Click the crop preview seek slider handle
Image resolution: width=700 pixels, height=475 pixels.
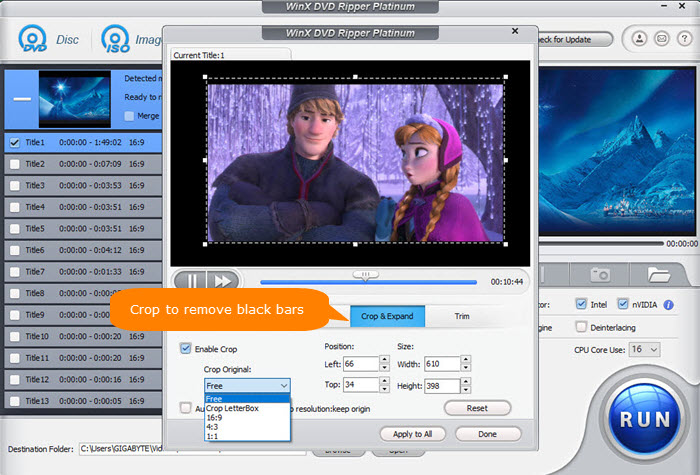[366, 275]
